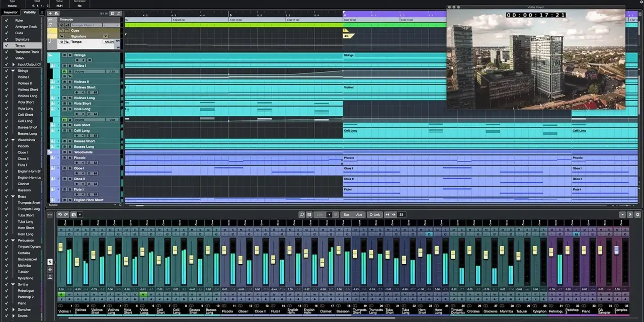Add a new track with the plus icon
644x322 pixels.
[x=50, y=14]
